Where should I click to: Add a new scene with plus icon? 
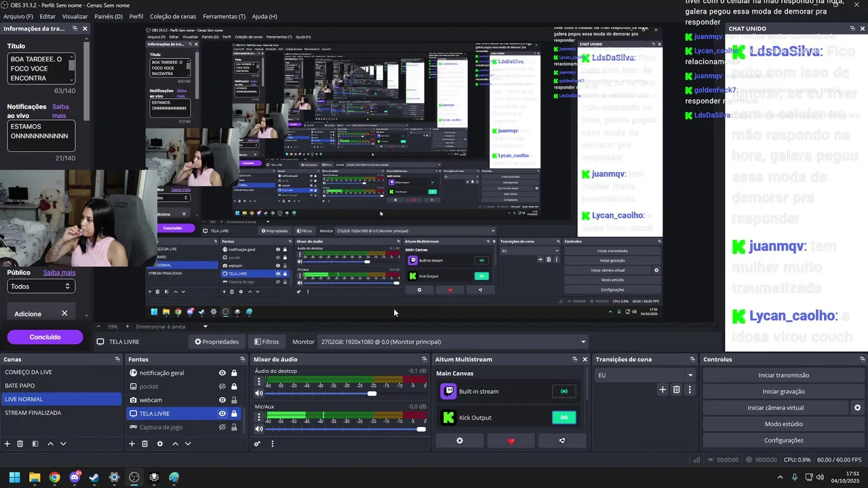7,444
